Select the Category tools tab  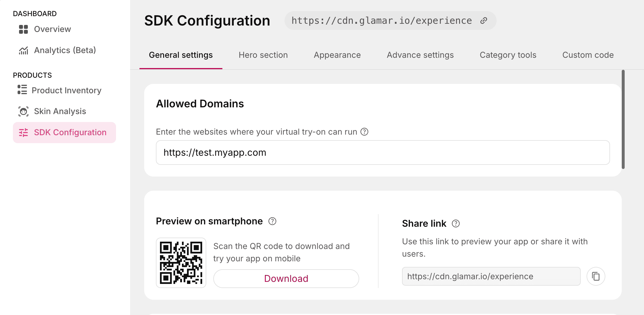(508, 55)
